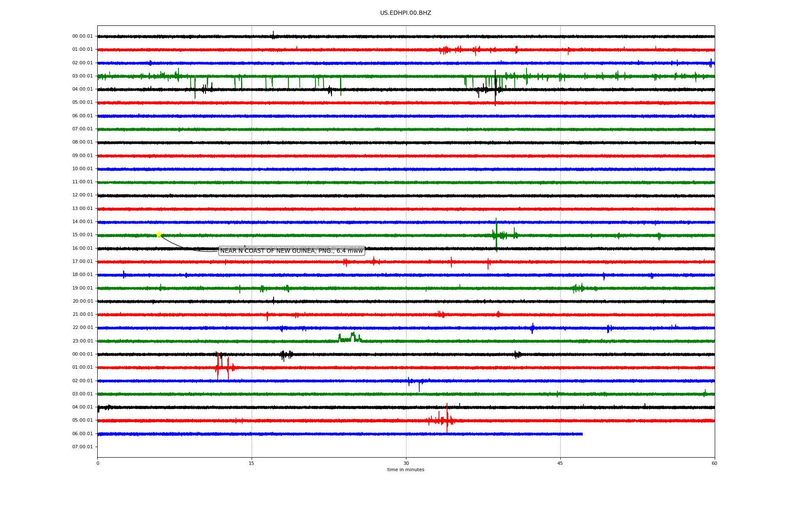The image size is (812, 508).
Task: Click the 14:00:01 row label
Action: point(82,222)
